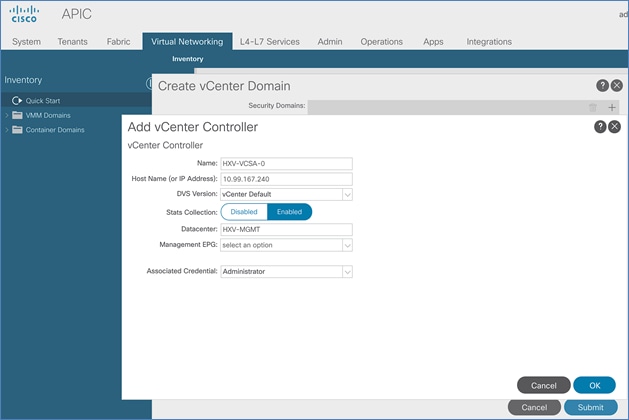Screen dimensions: 629x420
Task: Click the Cisco logo
Action: tap(24, 14)
